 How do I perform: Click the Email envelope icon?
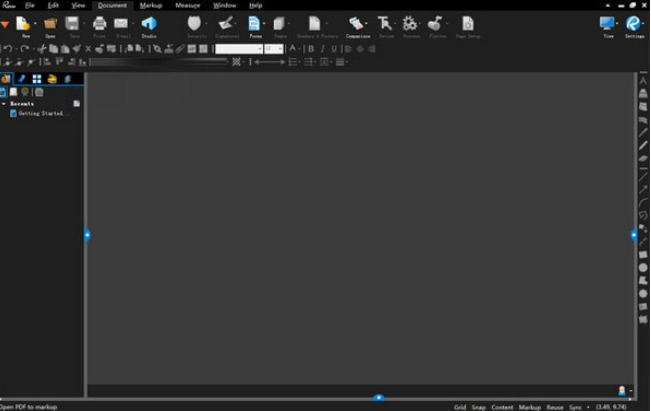[x=121, y=24]
